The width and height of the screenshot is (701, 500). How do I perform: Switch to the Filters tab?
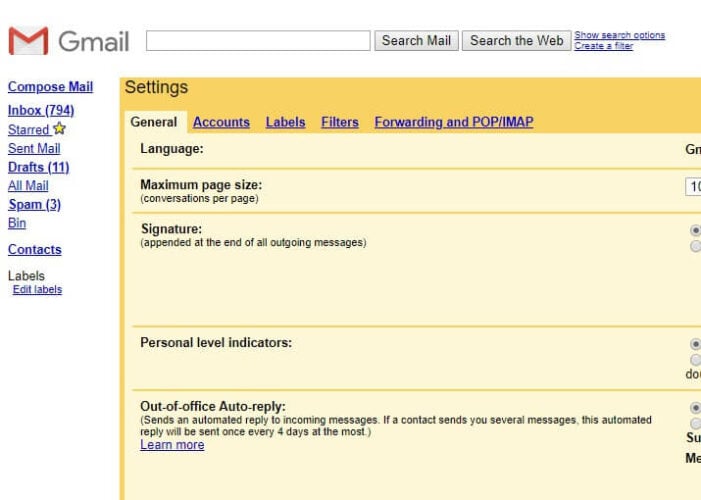pos(340,122)
